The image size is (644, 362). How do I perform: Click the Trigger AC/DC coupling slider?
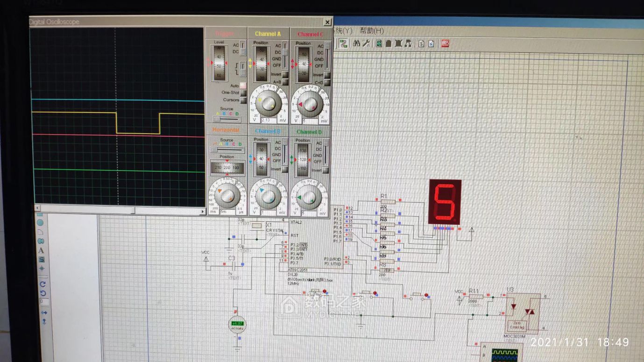click(243, 49)
